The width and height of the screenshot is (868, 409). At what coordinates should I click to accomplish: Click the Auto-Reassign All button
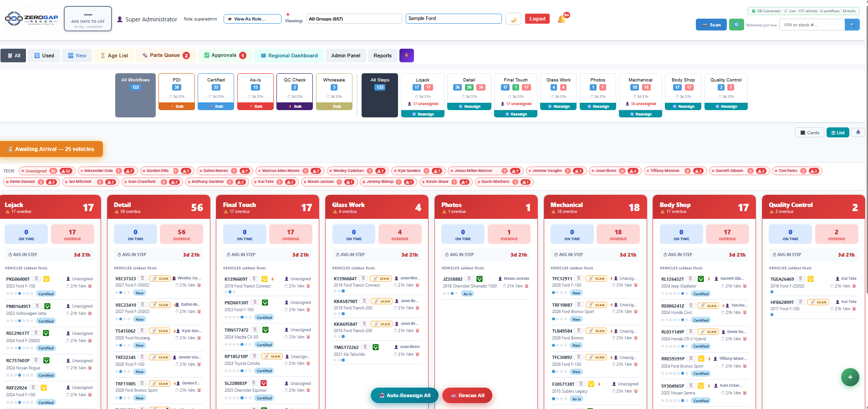point(404,395)
